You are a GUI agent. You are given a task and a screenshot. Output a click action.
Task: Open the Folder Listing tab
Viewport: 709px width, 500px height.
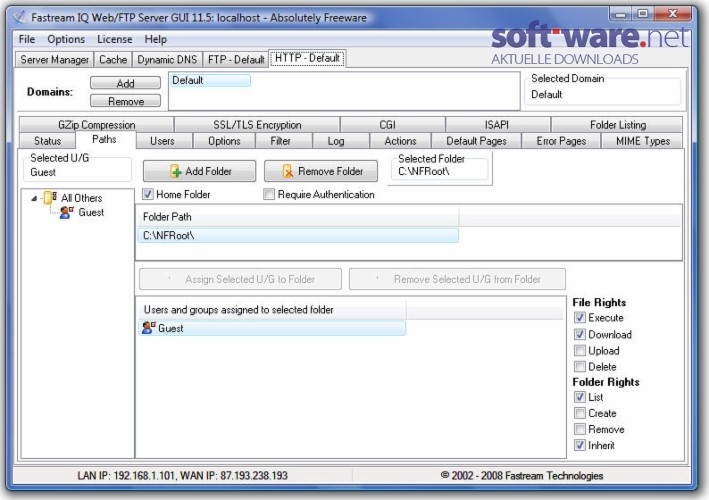618,124
